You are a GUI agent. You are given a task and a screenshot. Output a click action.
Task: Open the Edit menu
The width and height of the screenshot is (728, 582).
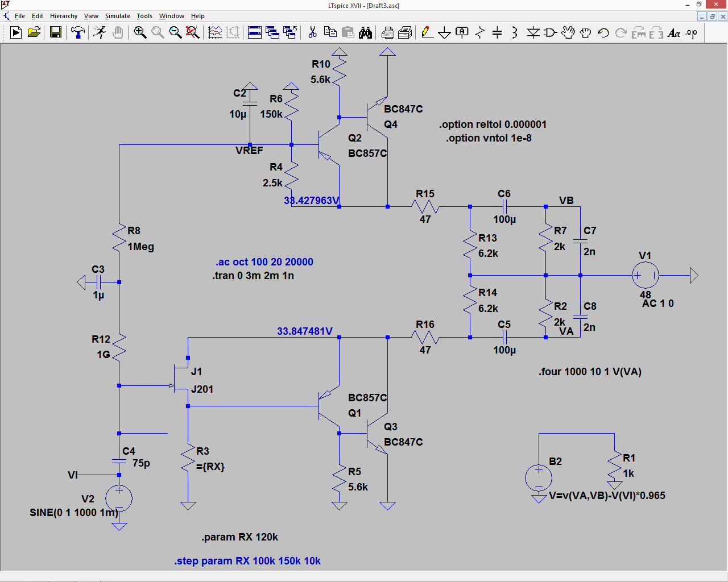click(38, 16)
